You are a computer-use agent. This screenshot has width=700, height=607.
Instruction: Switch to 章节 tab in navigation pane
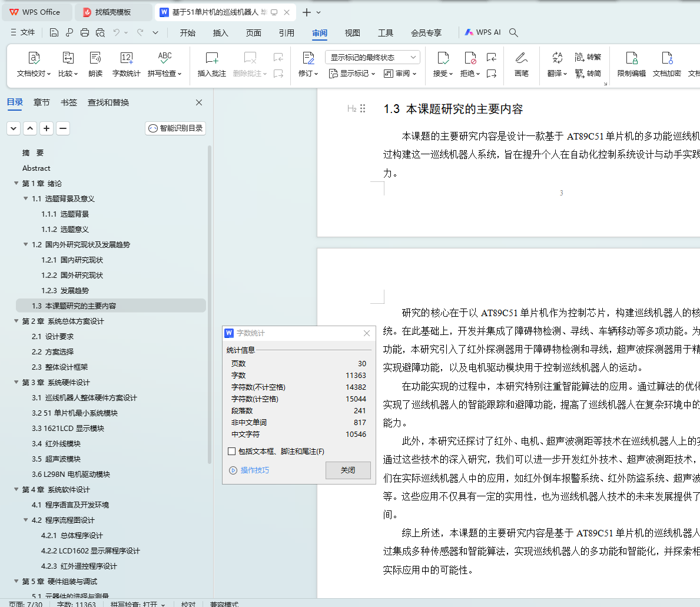[x=42, y=102]
